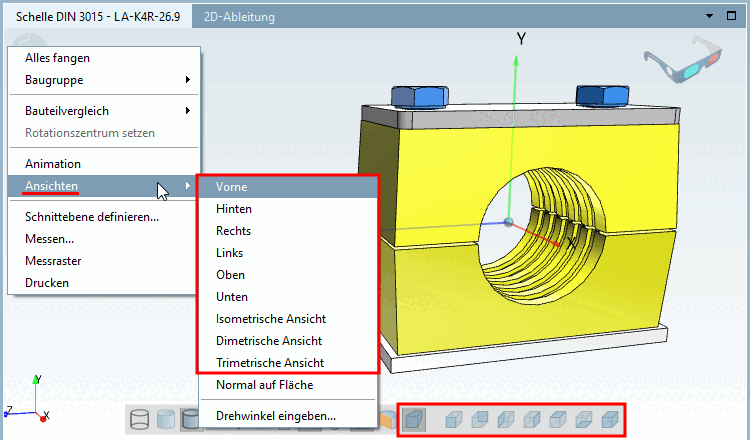Open the Bauteilvergleich submenu
The height and width of the screenshot is (440, 750).
(x=103, y=111)
